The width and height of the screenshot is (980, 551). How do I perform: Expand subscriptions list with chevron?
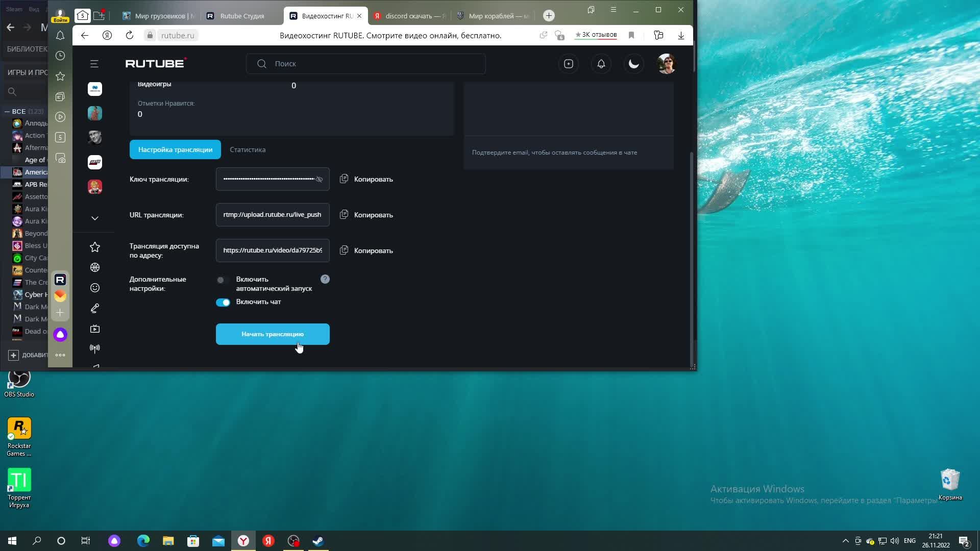(95, 218)
